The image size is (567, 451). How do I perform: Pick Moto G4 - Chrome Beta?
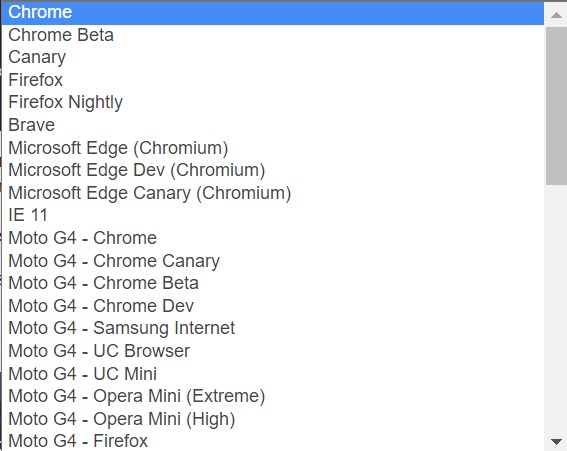tap(273, 284)
